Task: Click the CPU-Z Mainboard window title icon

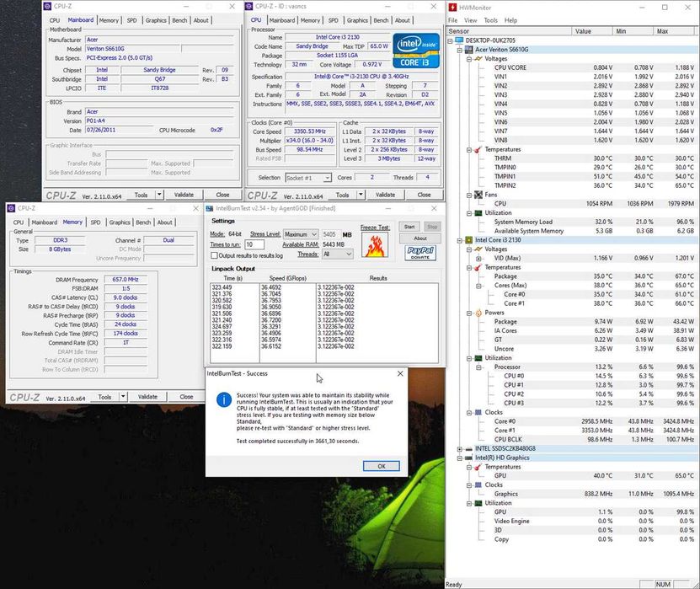Action: (47, 6)
